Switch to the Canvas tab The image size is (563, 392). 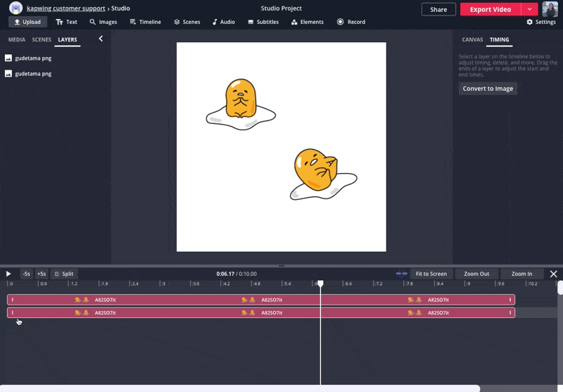472,40
